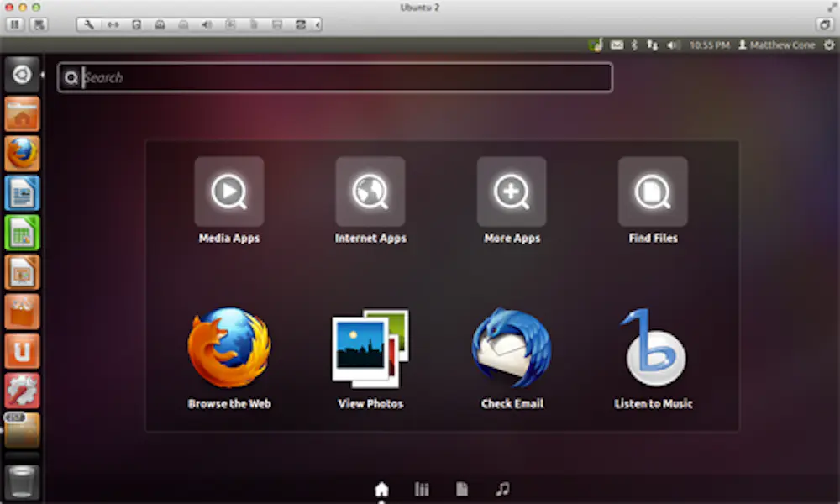Pause the virtual machine

15,24
